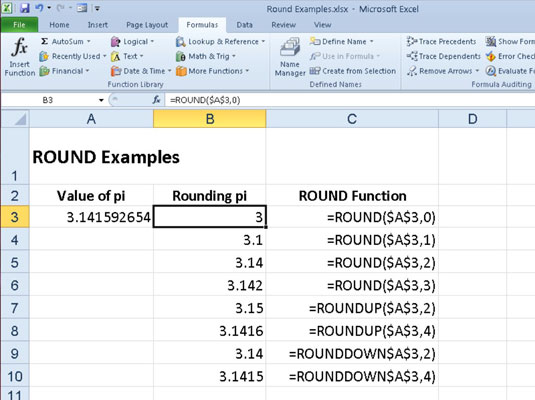Expand the Remove Arrows dropdown arrow
Image resolution: width=535 pixels, height=400 pixels.
[x=477, y=71]
